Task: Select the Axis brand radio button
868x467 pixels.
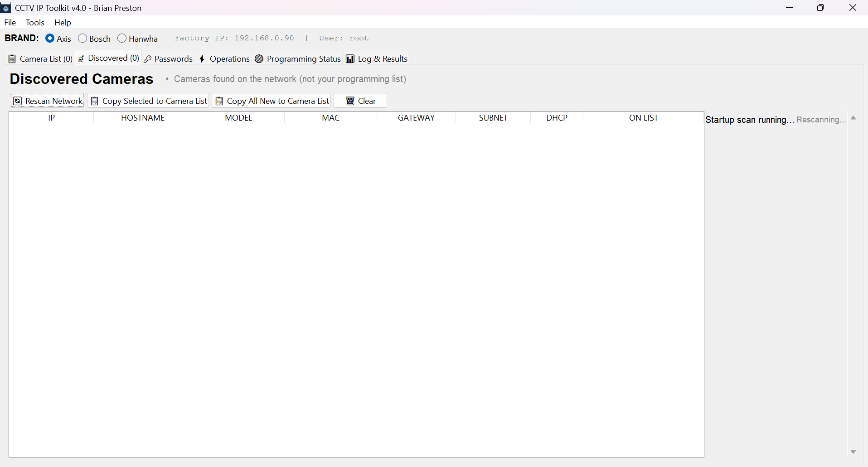Action: [x=50, y=39]
